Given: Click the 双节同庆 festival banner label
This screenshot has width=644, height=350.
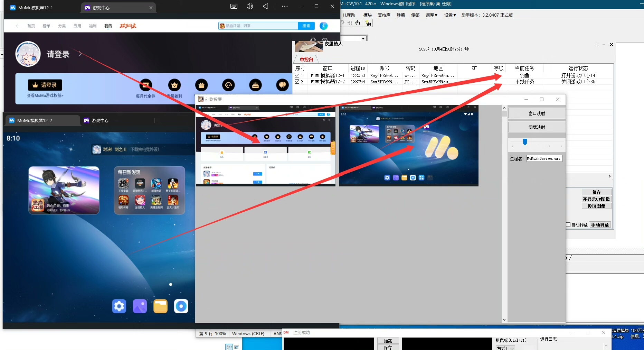Looking at the screenshot, I should (x=128, y=26).
